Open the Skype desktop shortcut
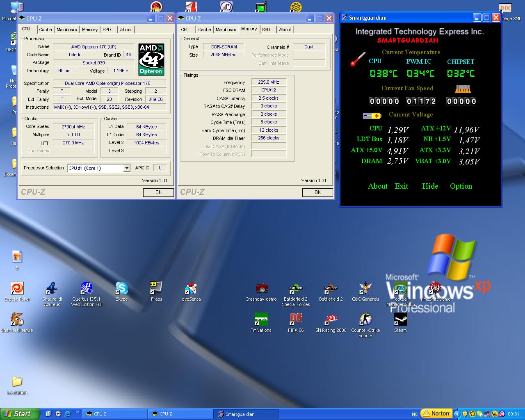This screenshot has height=420, width=525. pos(121,291)
